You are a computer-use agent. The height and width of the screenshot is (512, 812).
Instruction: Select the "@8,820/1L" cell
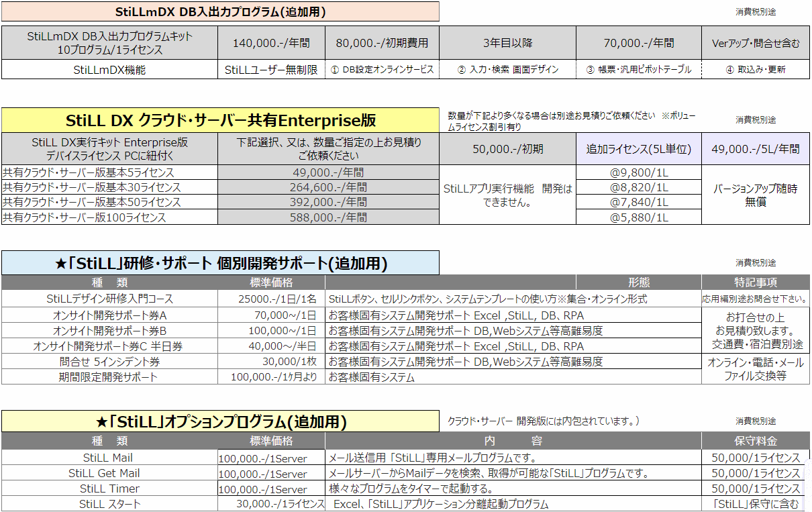pyautogui.click(x=638, y=187)
